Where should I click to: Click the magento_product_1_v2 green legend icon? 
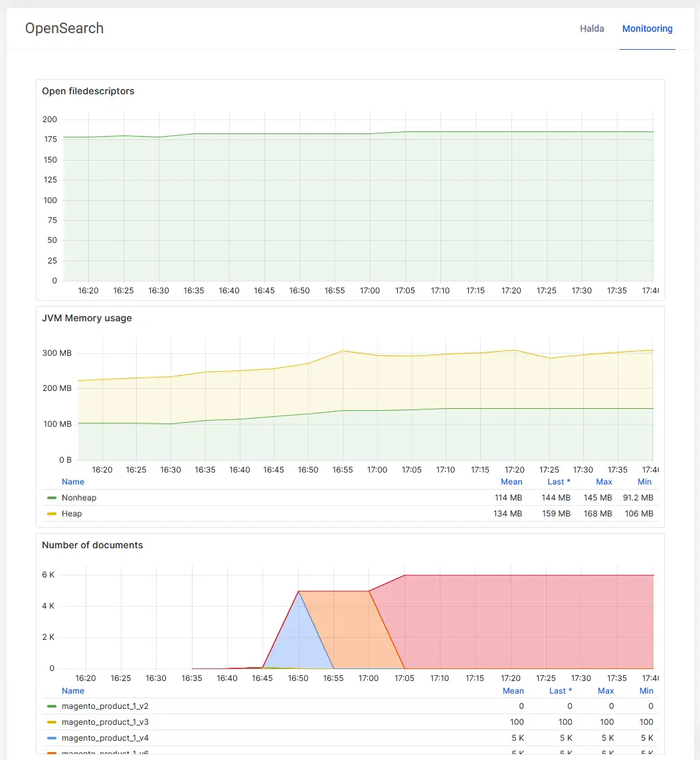52,706
